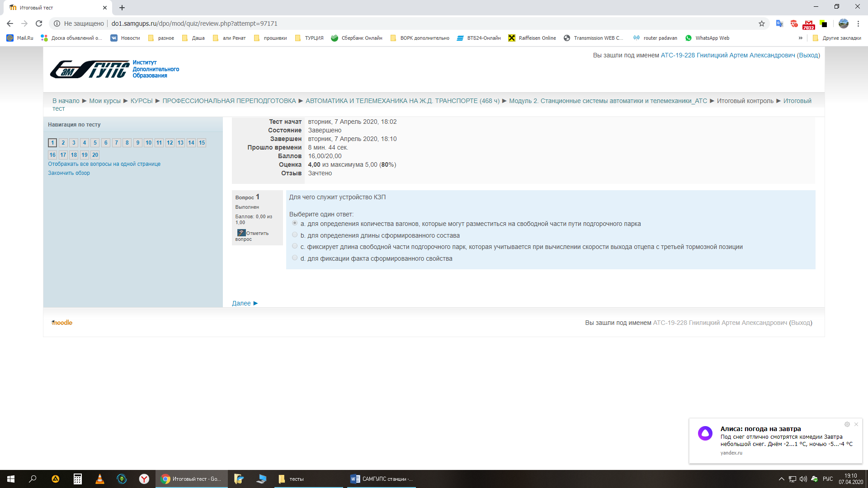Select answer option d radio button
Image resolution: width=868 pixels, height=488 pixels.
point(295,258)
